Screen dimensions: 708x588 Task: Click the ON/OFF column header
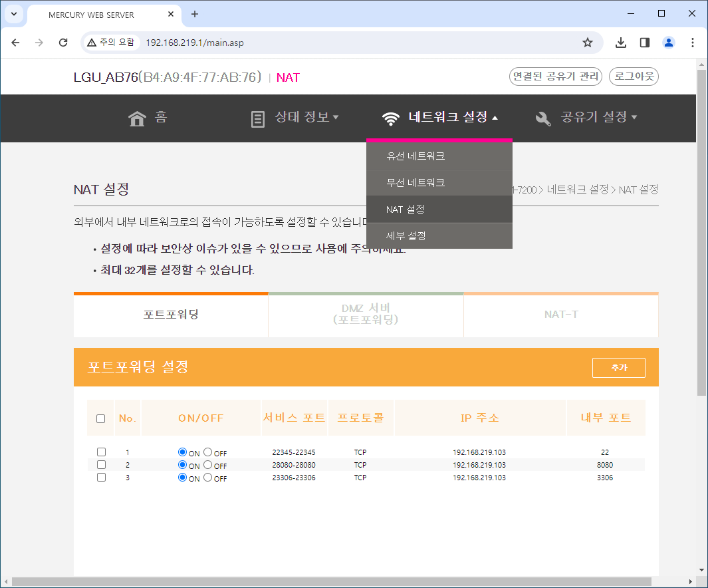tap(201, 418)
